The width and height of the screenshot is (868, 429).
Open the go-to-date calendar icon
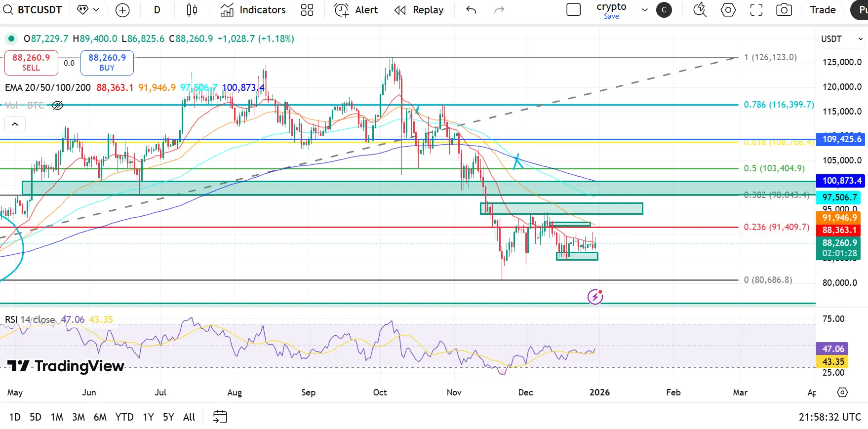[x=220, y=417]
